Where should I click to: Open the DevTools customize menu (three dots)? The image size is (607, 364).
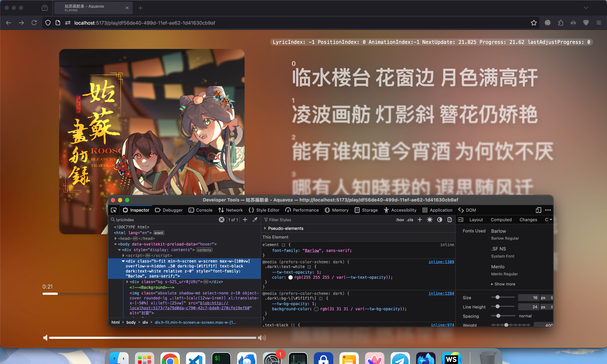coord(547,210)
